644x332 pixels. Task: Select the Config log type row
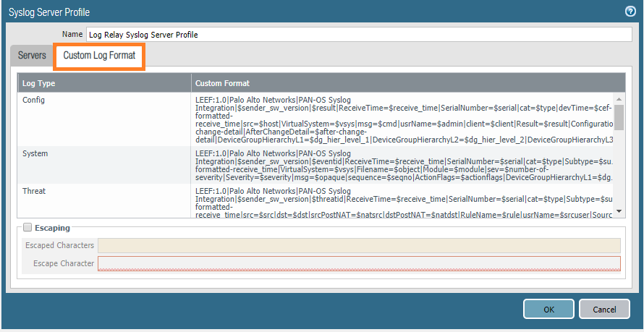(x=34, y=100)
